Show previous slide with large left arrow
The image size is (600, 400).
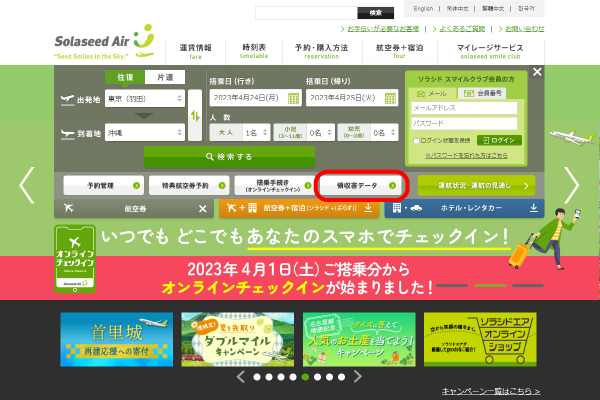pos(27,185)
